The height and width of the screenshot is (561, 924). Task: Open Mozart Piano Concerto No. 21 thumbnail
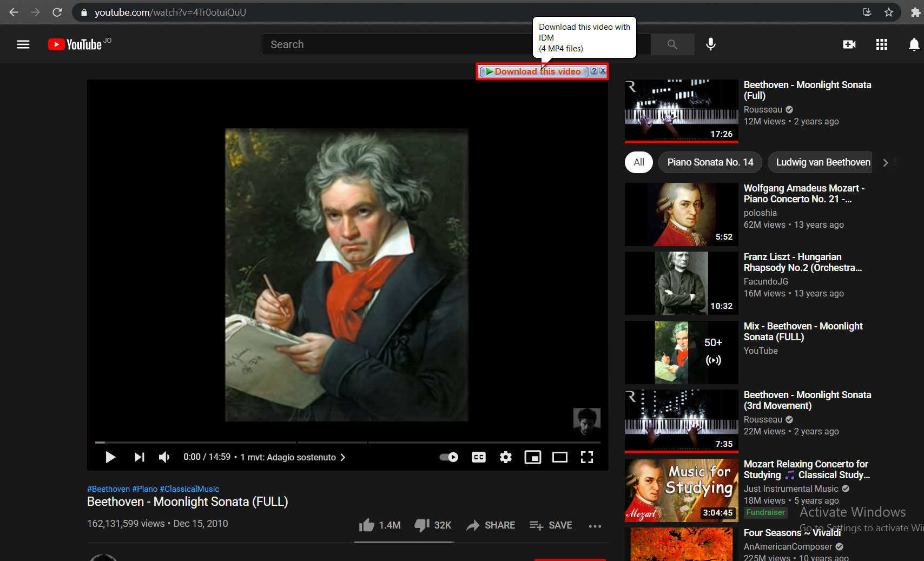click(682, 214)
